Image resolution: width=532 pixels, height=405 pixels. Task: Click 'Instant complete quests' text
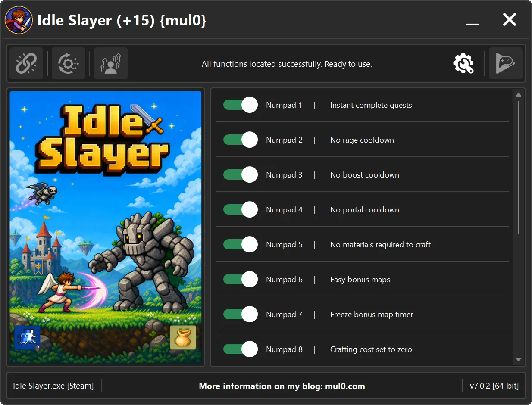coord(371,105)
